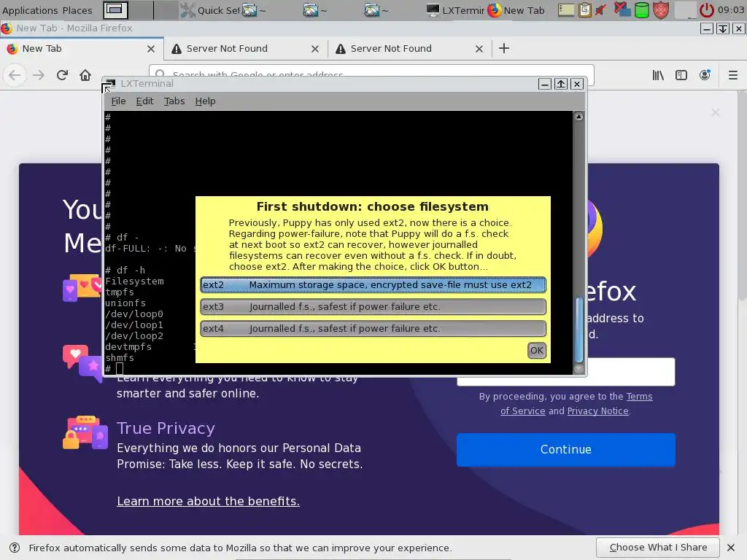
Task: Close the first Server Not Found tab
Action: 315,49
